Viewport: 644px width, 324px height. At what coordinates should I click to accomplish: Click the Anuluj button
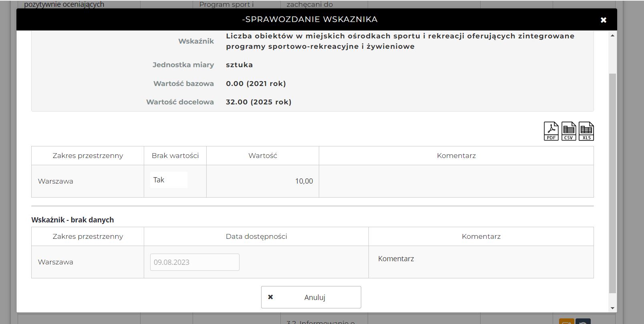[311, 297]
